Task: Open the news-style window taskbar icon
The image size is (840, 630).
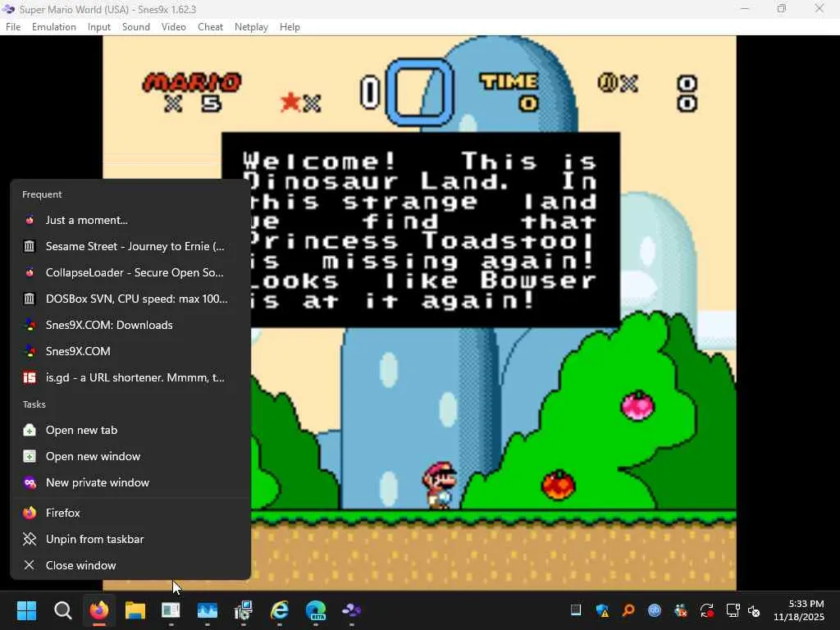Action: pyautogui.click(x=171, y=610)
